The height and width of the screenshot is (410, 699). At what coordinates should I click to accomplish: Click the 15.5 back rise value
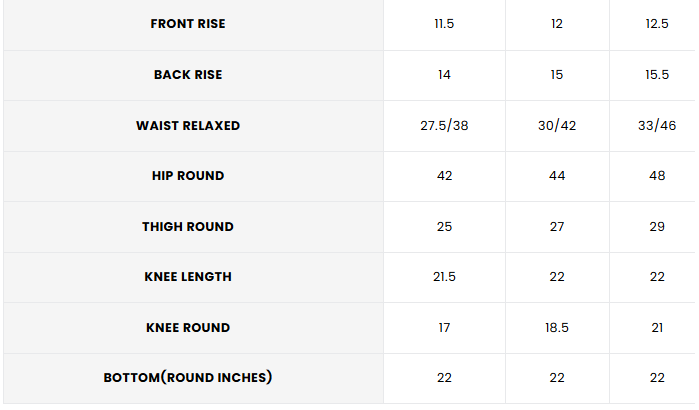[657, 74]
